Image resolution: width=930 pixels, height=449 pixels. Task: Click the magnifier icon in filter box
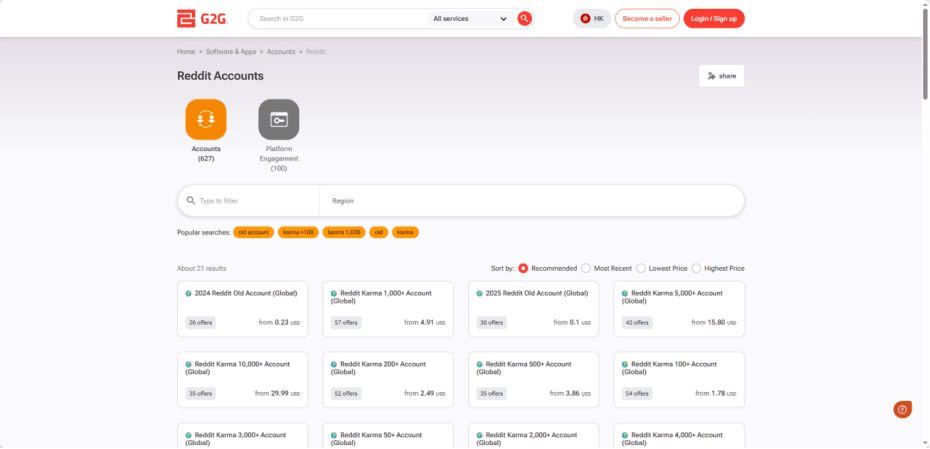pos(190,200)
